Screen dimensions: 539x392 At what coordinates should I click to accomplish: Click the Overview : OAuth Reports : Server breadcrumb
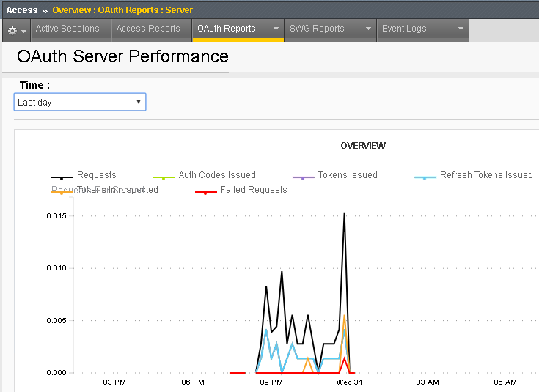pyautogui.click(x=122, y=10)
